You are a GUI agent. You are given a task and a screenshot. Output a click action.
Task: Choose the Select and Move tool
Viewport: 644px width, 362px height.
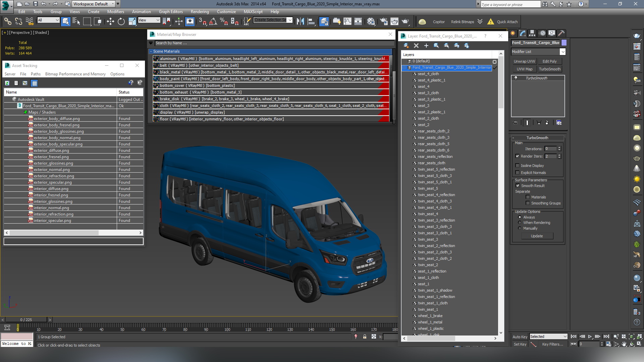click(x=110, y=21)
